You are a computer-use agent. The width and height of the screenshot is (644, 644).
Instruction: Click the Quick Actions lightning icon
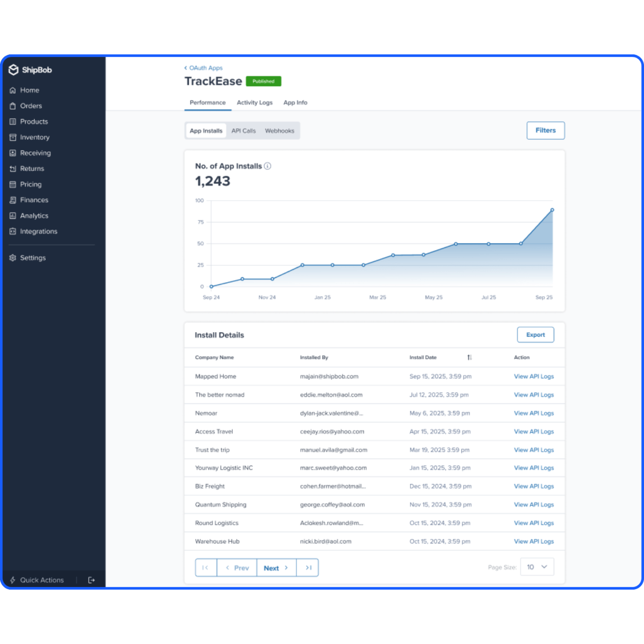pyautogui.click(x=13, y=580)
